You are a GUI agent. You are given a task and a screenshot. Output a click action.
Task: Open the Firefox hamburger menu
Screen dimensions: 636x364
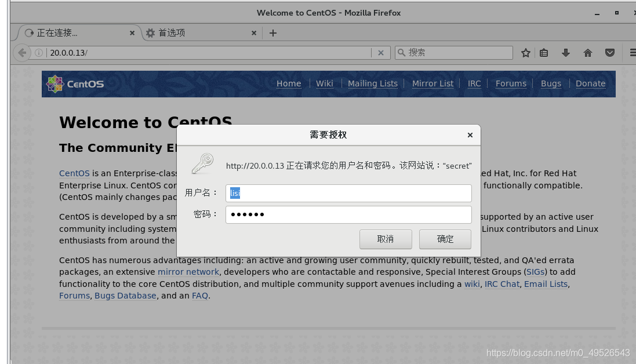(x=633, y=53)
